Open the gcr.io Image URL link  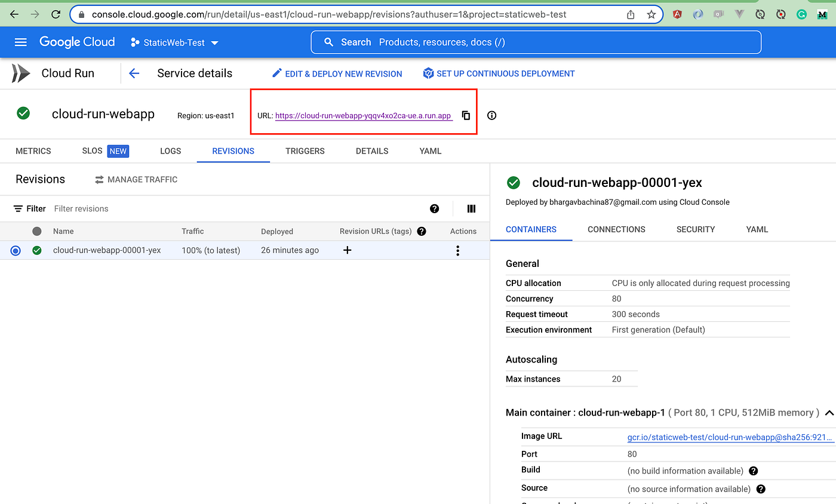pos(730,437)
